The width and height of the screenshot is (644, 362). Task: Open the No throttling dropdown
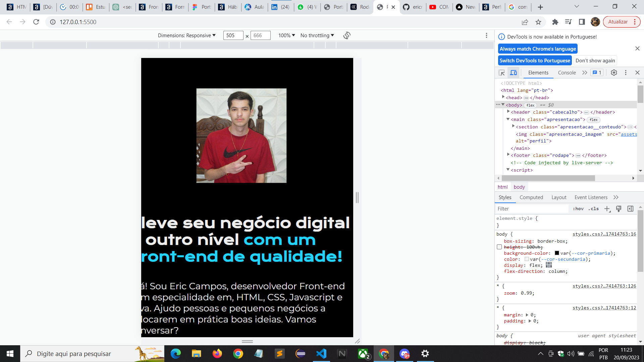pos(317,35)
